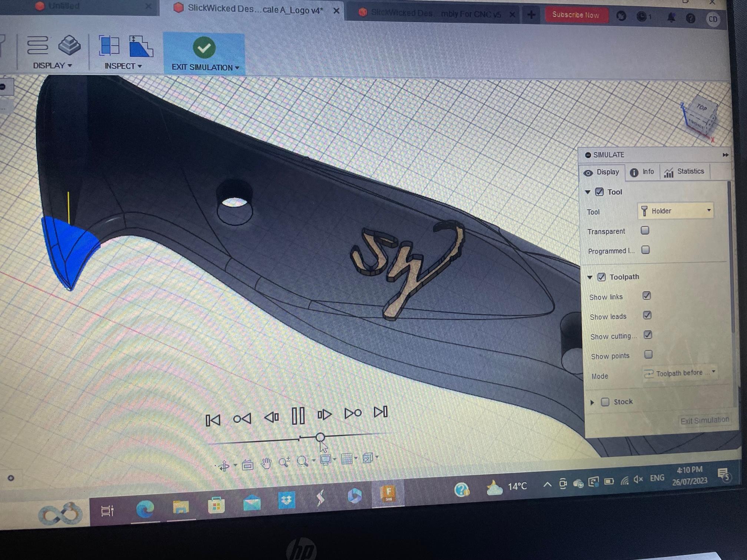The image size is (747, 560).
Task: Open the INSPECT dropdown menu
Action: click(x=123, y=66)
